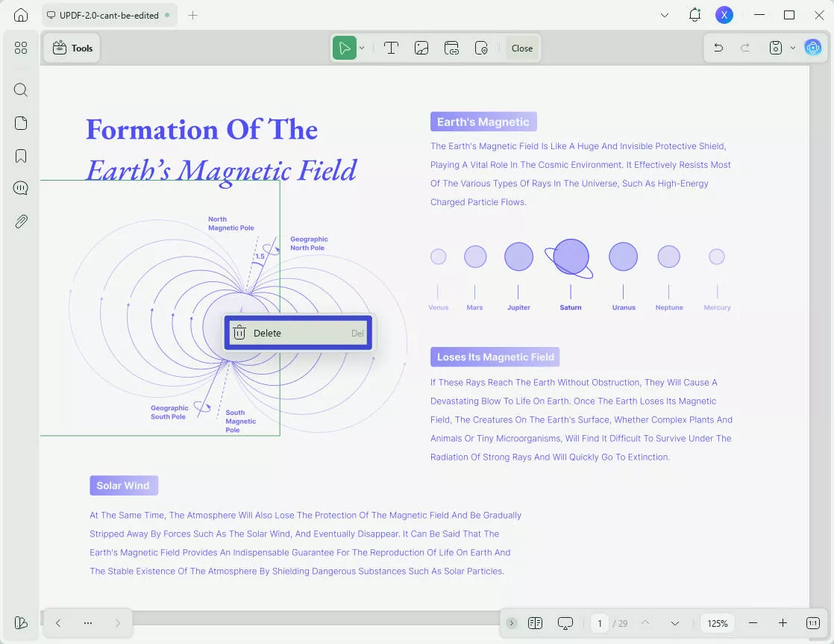Toggle the page layout view mode
The height and width of the screenshot is (644, 834).
click(x=535, y=623)
